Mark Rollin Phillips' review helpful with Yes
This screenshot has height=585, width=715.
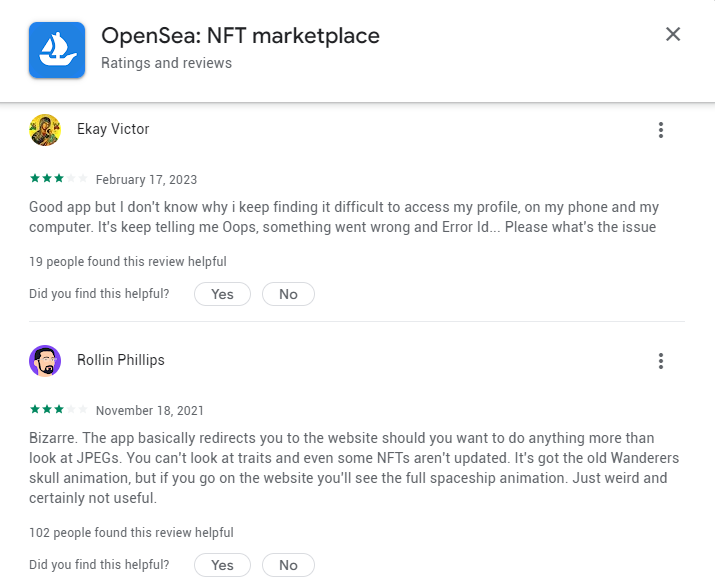tap(223, 565)
